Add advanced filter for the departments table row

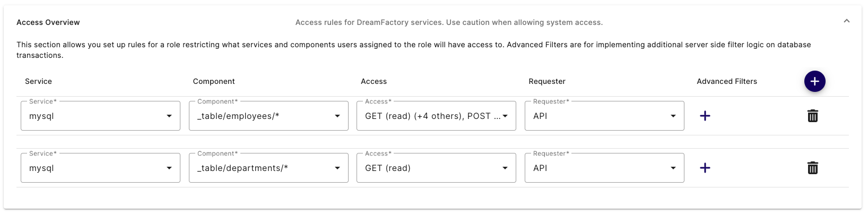(705, 168)
